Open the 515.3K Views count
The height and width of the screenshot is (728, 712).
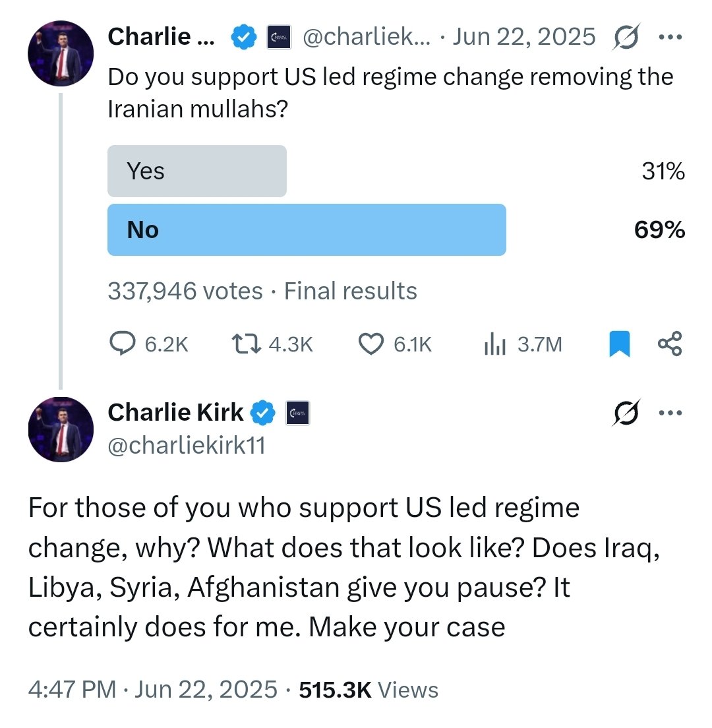click(x=368, y=690)
